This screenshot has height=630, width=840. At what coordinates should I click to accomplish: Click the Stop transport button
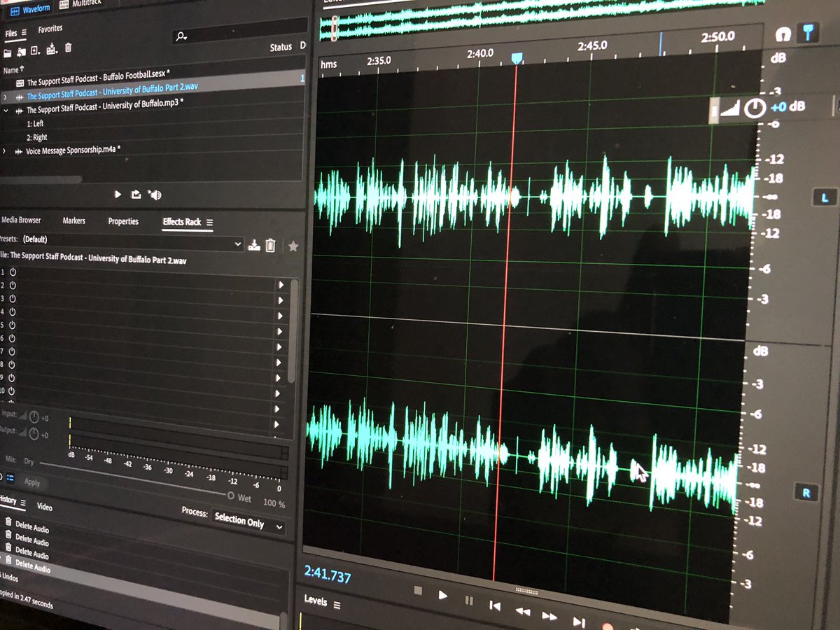tap(418, 591)
